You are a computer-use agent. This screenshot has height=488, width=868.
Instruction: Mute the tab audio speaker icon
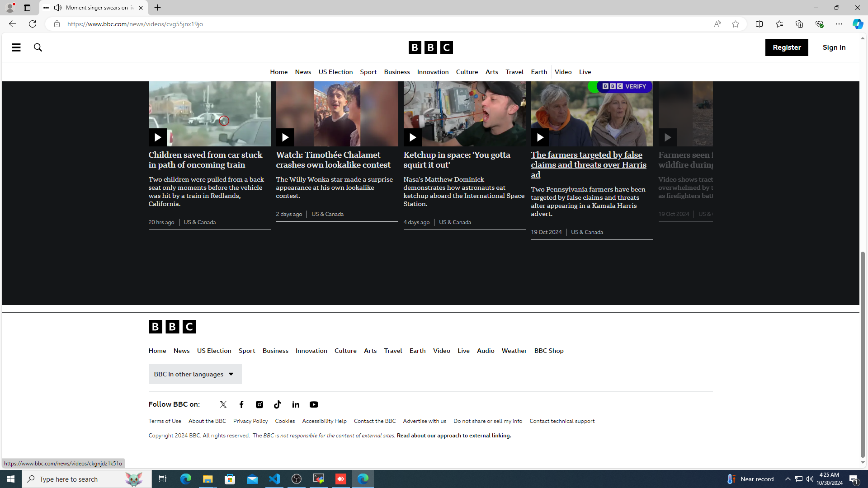click(x=58, y=8)
